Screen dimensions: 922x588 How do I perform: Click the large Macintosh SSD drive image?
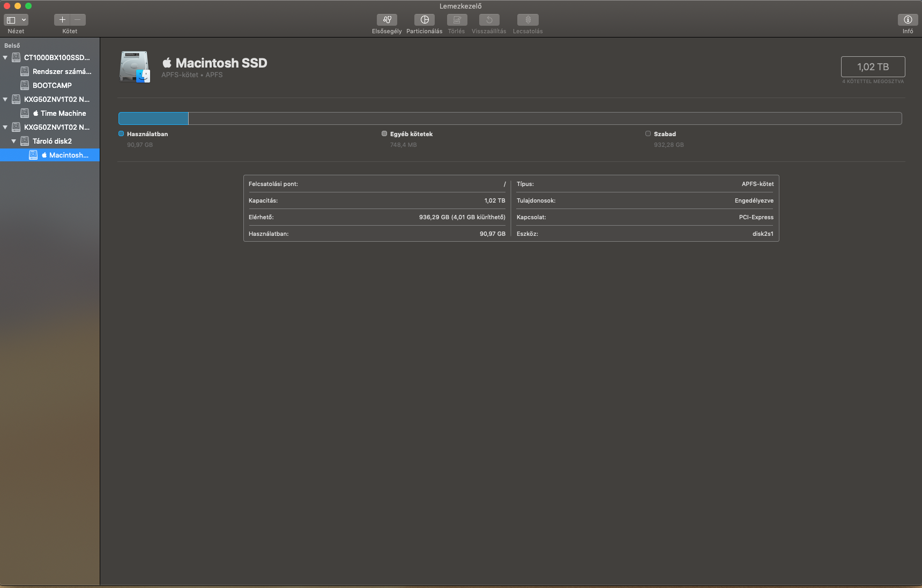pos(135,67)
